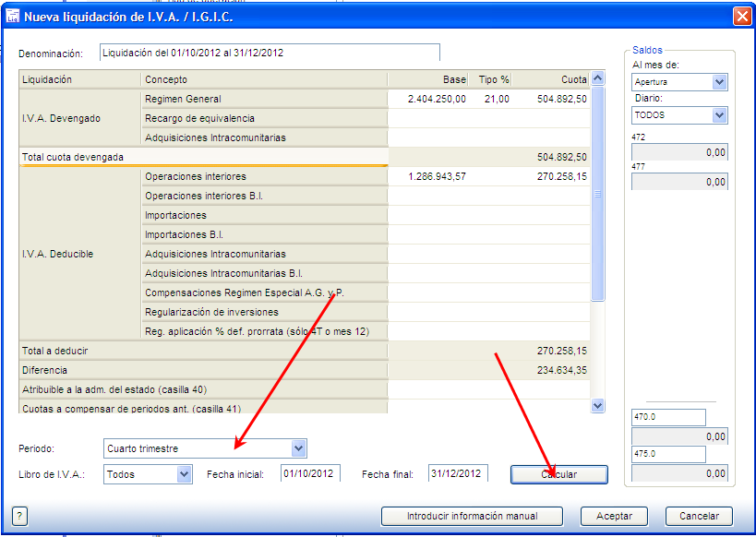Confirm with the Aceptar button

click(x=606, y=516)
